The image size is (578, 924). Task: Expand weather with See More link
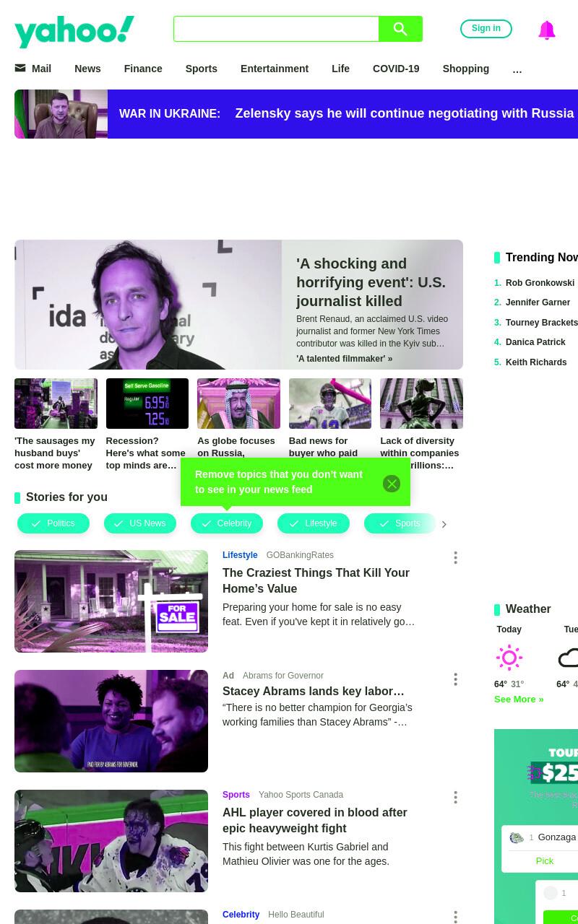point(519,699)
